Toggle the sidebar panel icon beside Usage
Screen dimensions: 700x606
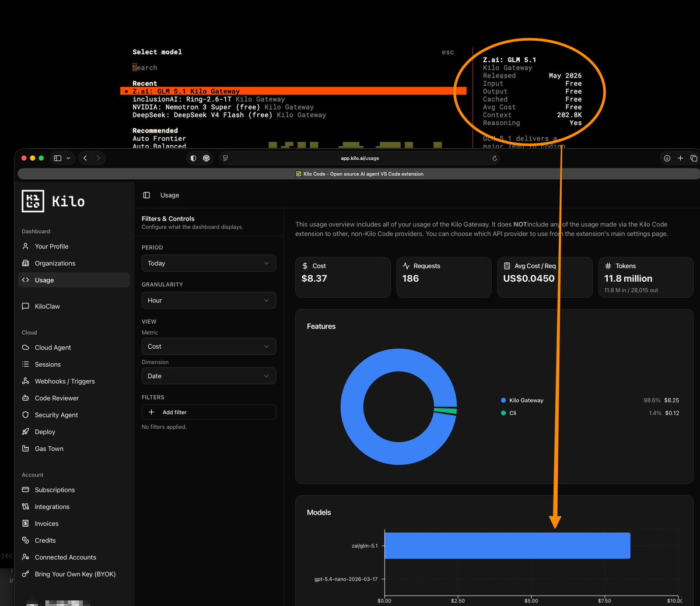click(146, 195)
